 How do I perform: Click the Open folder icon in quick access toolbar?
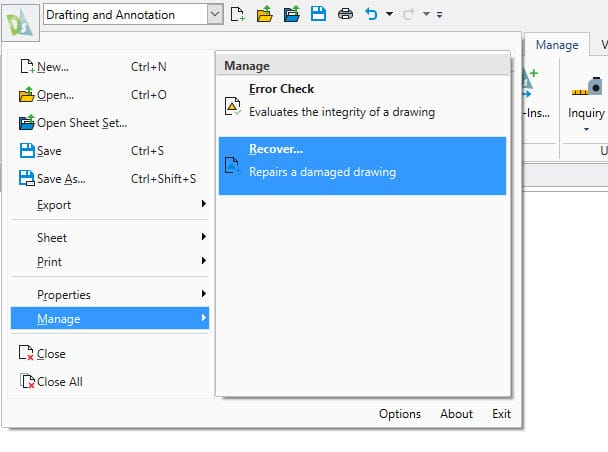tap(264, 15)
